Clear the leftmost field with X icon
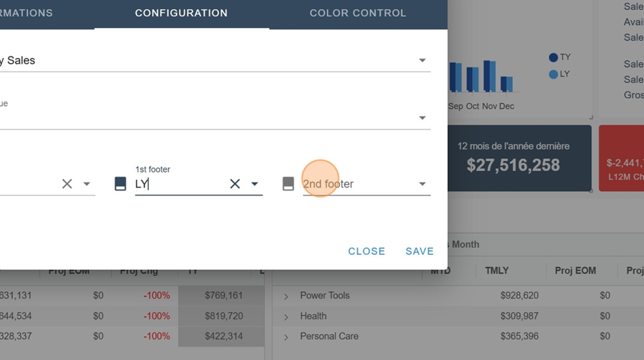The image size is (644, 360). coord(67,184)
